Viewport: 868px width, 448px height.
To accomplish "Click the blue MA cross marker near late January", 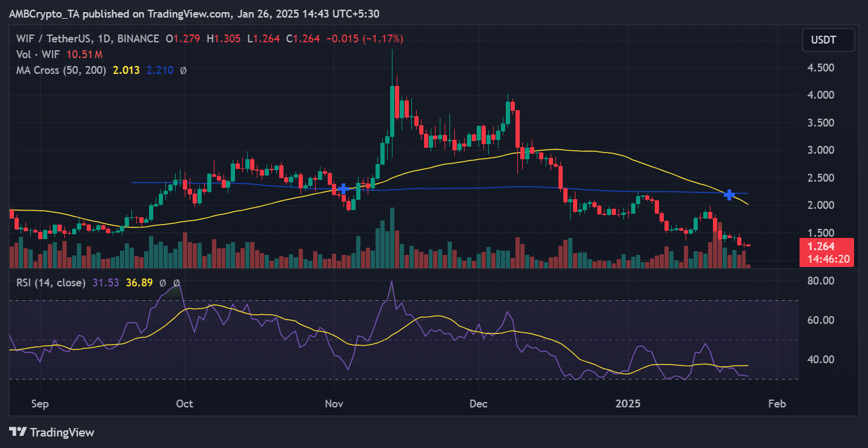I will [x=729, y=195].
